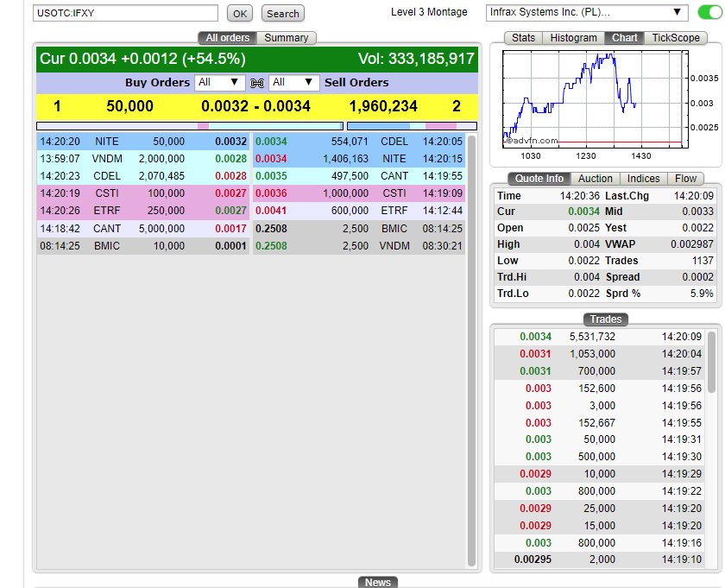
Task: Open the Indices tab
Action: coord(643,179)
